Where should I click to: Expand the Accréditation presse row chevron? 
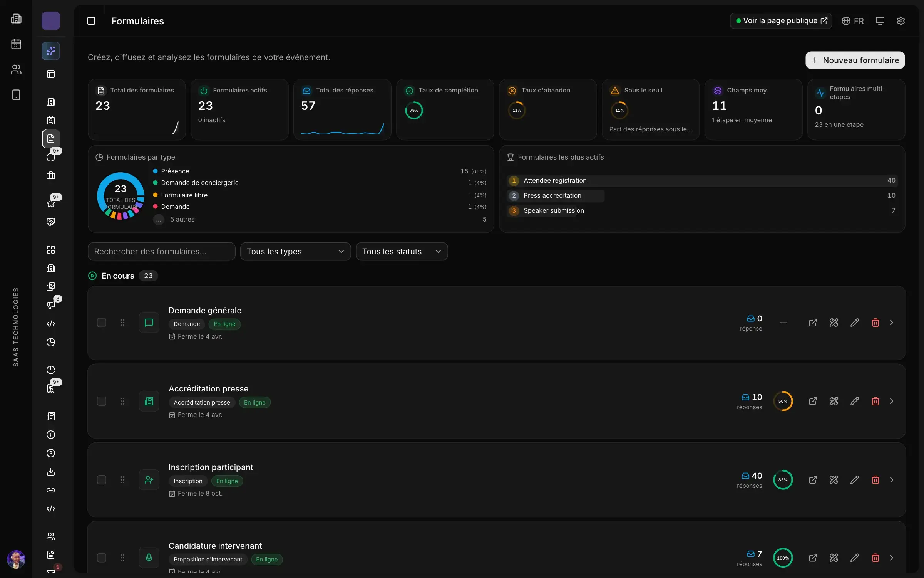click(892, 401)
